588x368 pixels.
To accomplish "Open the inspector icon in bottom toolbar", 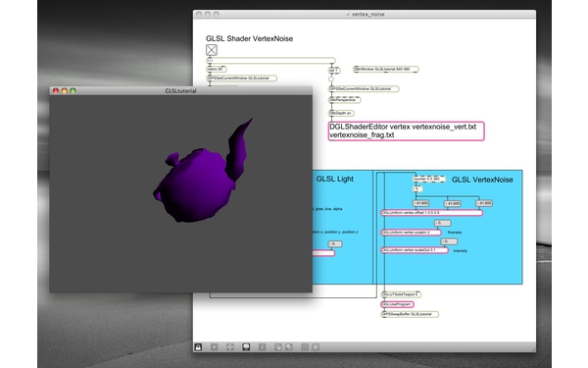I will [262, 347].
